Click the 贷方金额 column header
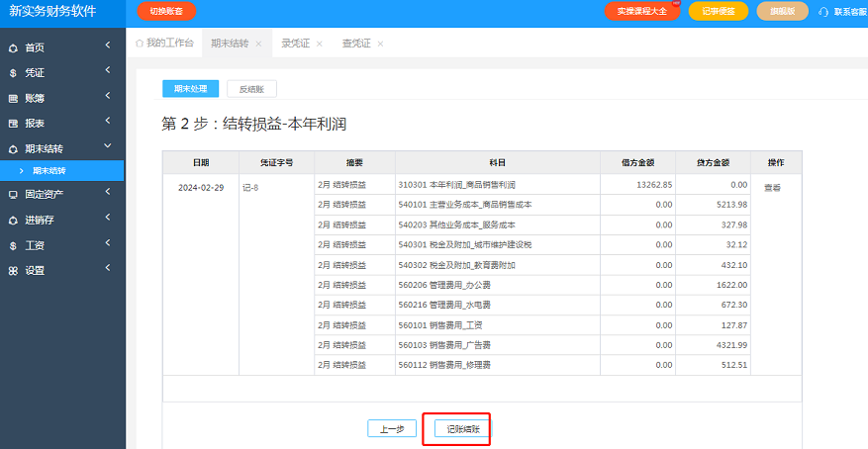Viewport: 868px width, 449px height. tap(713, 162)
